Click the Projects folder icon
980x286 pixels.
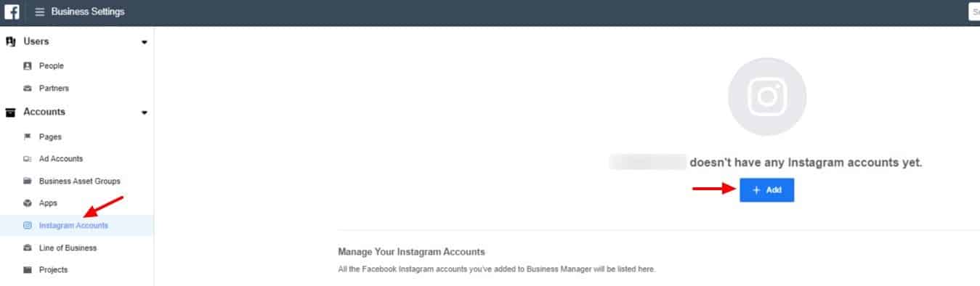click(28, 270)
